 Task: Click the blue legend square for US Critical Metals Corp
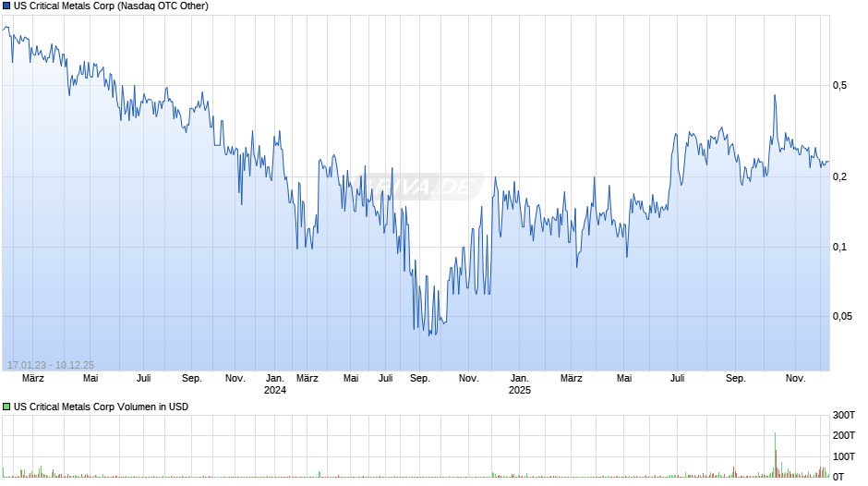[x=6, y=6]
